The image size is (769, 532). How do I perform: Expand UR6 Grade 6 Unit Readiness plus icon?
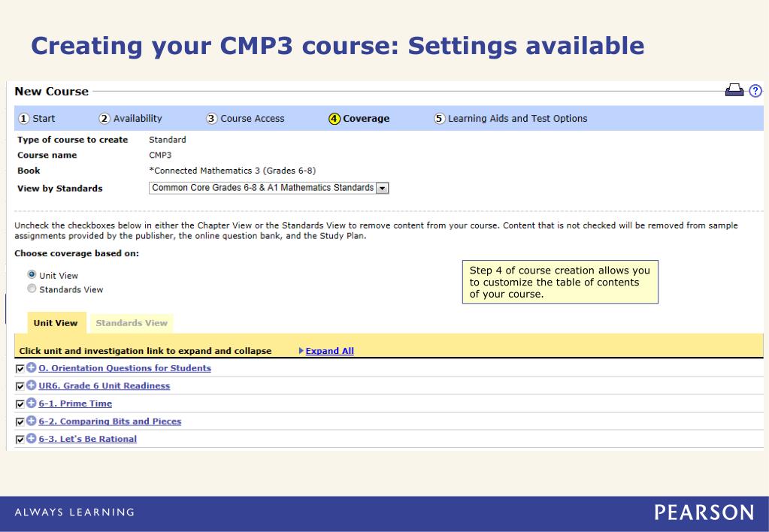pyautogui.click(x=32, y=385)
